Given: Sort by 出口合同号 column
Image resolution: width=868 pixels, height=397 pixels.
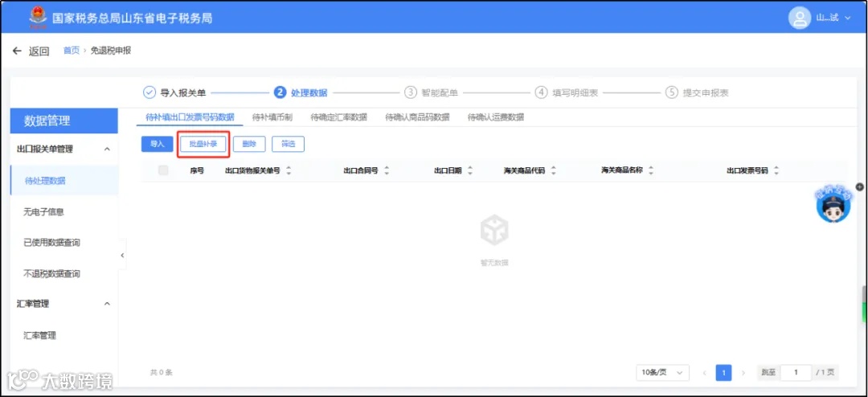Looking at the screenshot, I should pyautogui.click(x=387, y=170).
